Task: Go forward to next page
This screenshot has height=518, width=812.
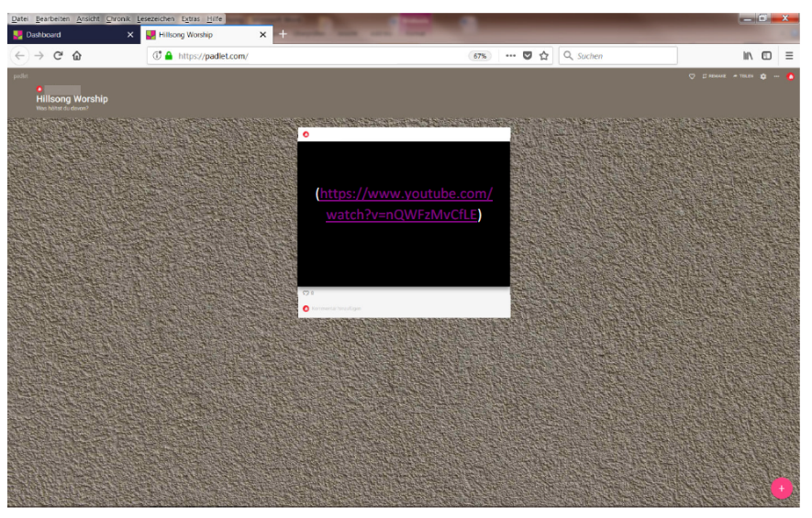Action: tap(39, 55)
